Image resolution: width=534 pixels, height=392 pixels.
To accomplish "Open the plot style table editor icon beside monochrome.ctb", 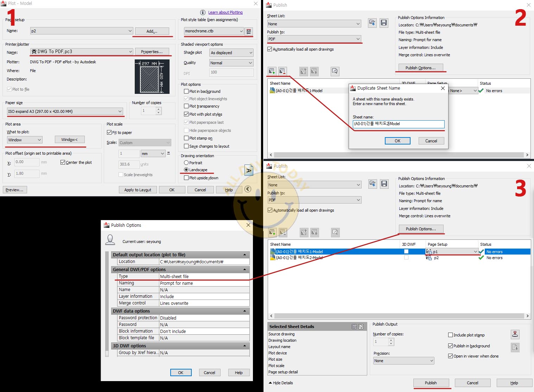I will coord(249,31).
